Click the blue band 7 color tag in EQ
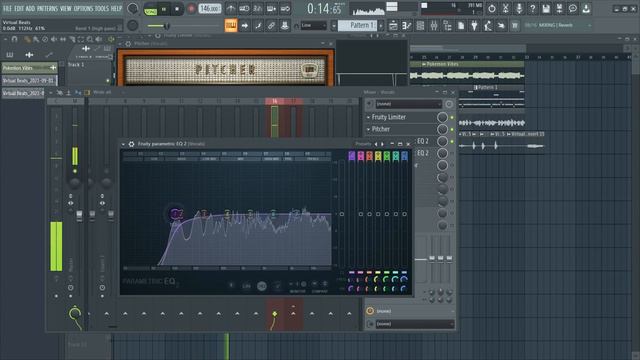 click(404, 156)
